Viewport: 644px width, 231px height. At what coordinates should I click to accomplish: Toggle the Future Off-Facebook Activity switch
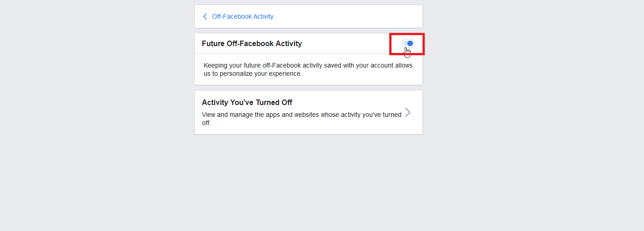coord(408,43)
